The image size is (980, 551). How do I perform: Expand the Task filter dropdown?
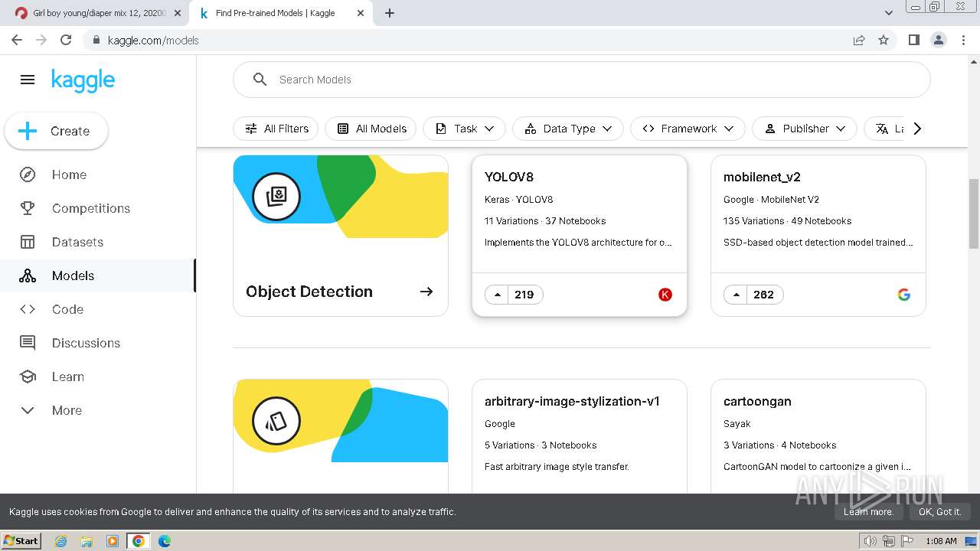point(464,129)
